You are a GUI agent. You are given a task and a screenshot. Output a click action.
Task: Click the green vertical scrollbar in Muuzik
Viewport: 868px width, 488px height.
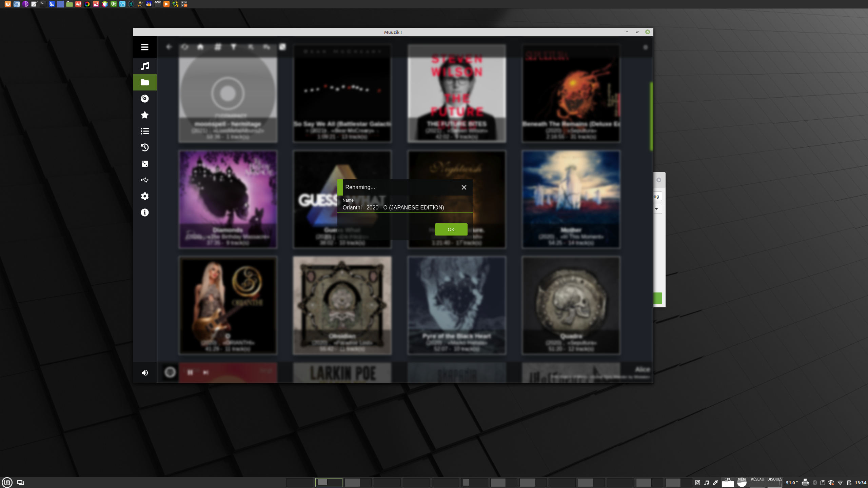pyautogui.click(x=651, y=116)
